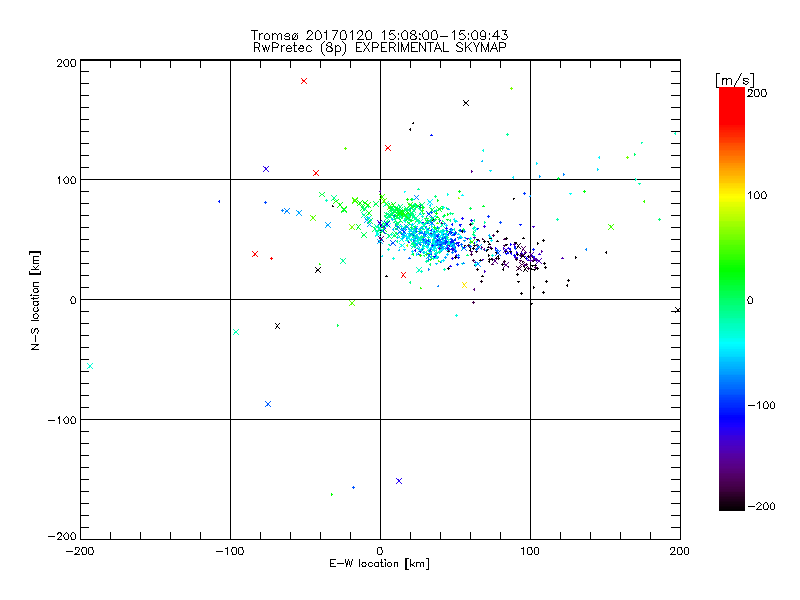
Task: Click the black X marker near 165 km north
Action: (x=466, y=103)
